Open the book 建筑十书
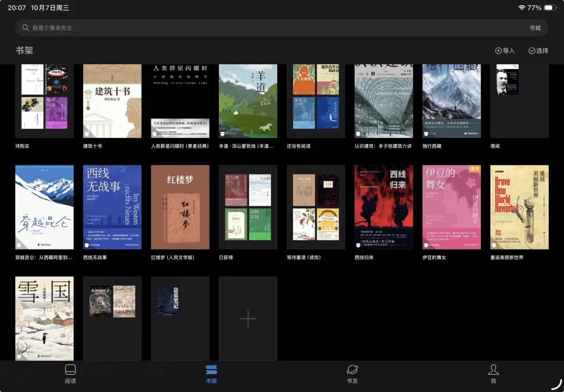The image size is (564, 392). click(112, 101)
